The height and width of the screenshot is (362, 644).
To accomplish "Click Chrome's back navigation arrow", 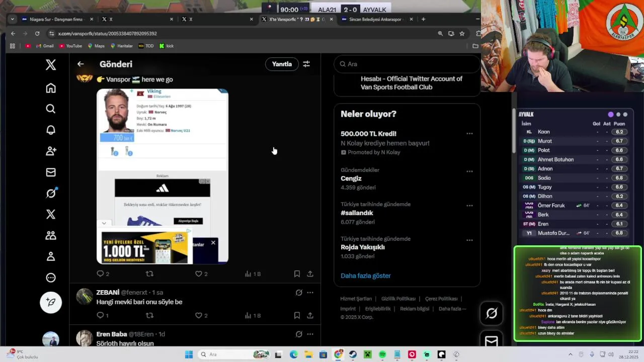I will coord(13,33).
